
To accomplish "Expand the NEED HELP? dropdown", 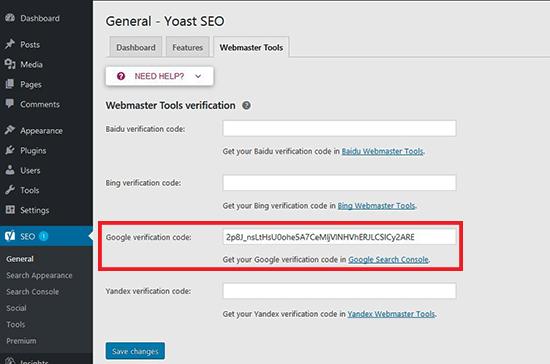I will point(159,76).
